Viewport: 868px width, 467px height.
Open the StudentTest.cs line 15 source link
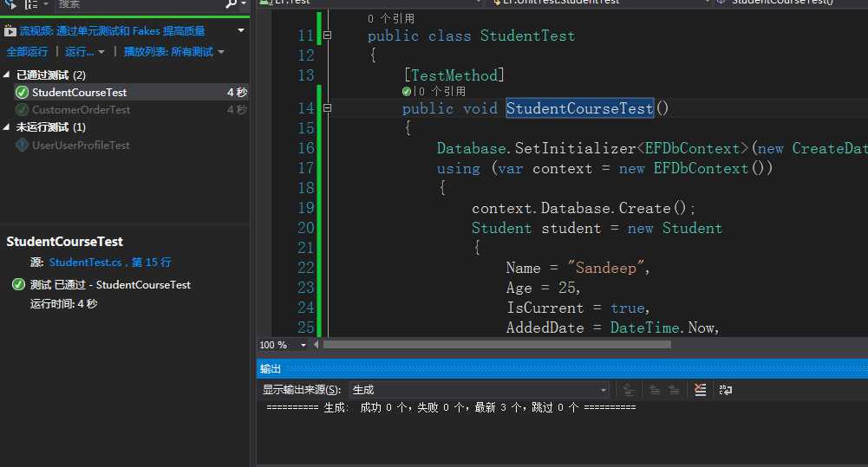pyautogui.click(x=110, y=263)
